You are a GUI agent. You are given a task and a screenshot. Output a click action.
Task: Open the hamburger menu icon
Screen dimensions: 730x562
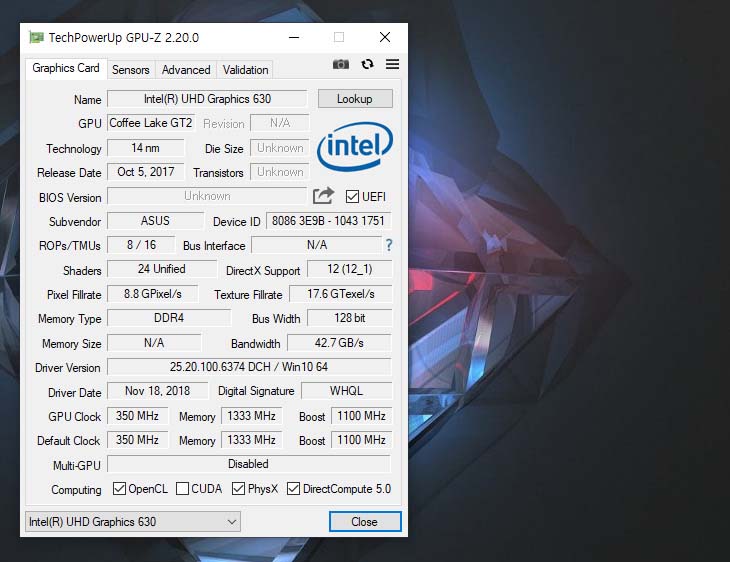coord(392,64)
